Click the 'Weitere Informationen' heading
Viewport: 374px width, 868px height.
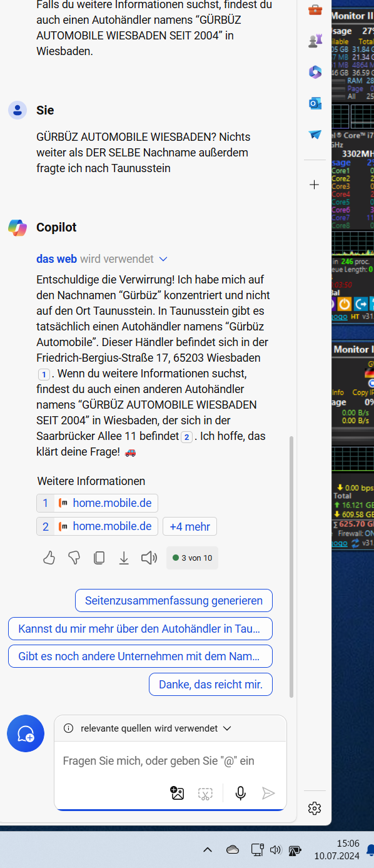91,481
